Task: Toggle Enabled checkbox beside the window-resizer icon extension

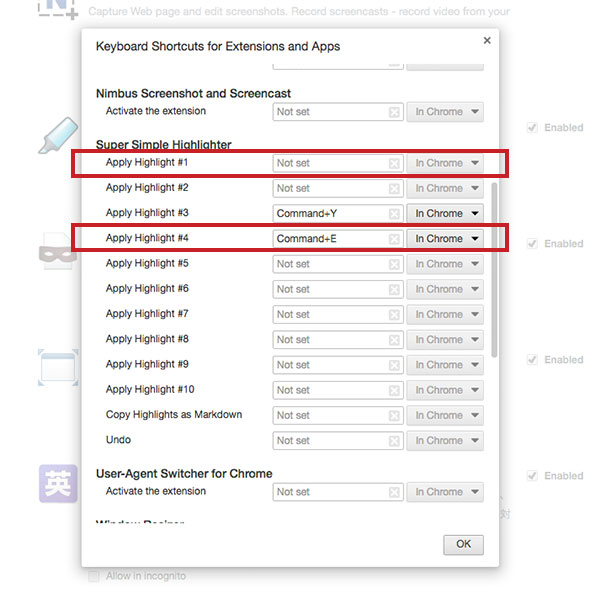Action: click(532, 360)
